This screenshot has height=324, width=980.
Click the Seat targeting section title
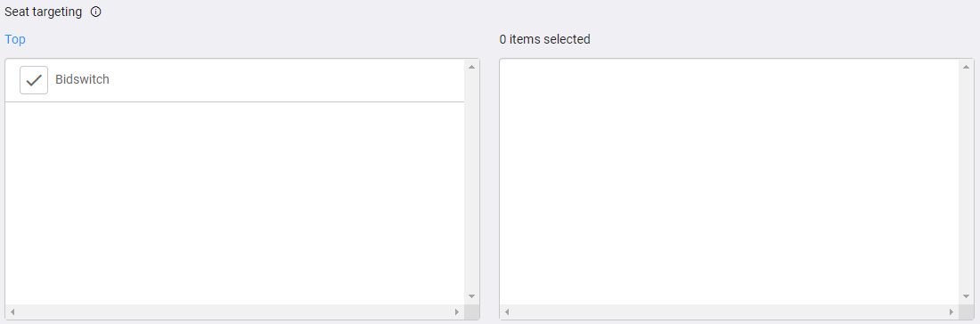coord(43,12)
